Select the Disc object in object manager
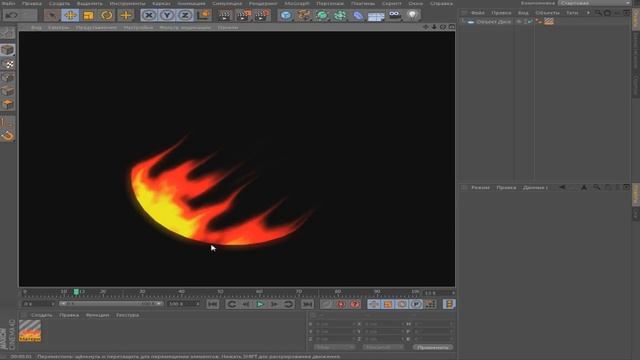 tap(493, 22)
